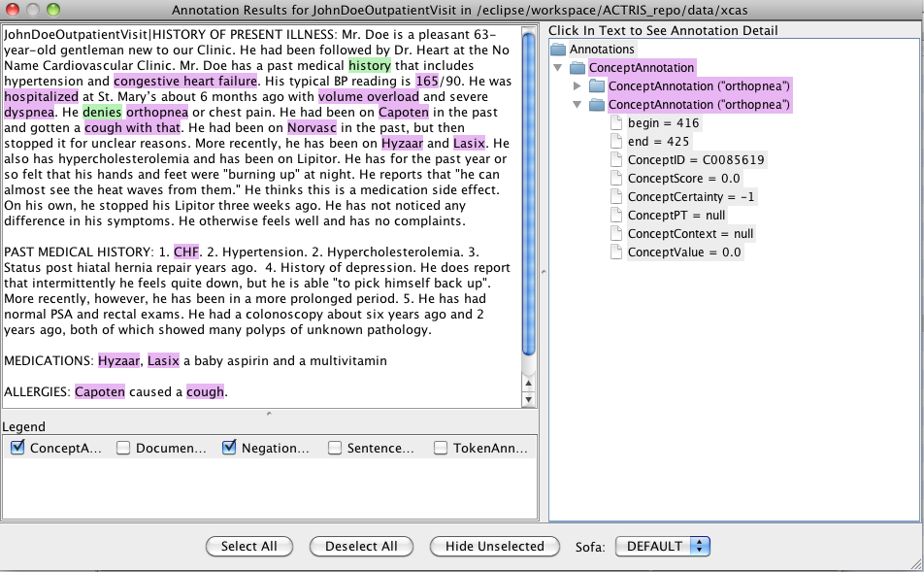
Task: Click the top-level ConceptAnnotation folder icon
Action: pos(577,68)
